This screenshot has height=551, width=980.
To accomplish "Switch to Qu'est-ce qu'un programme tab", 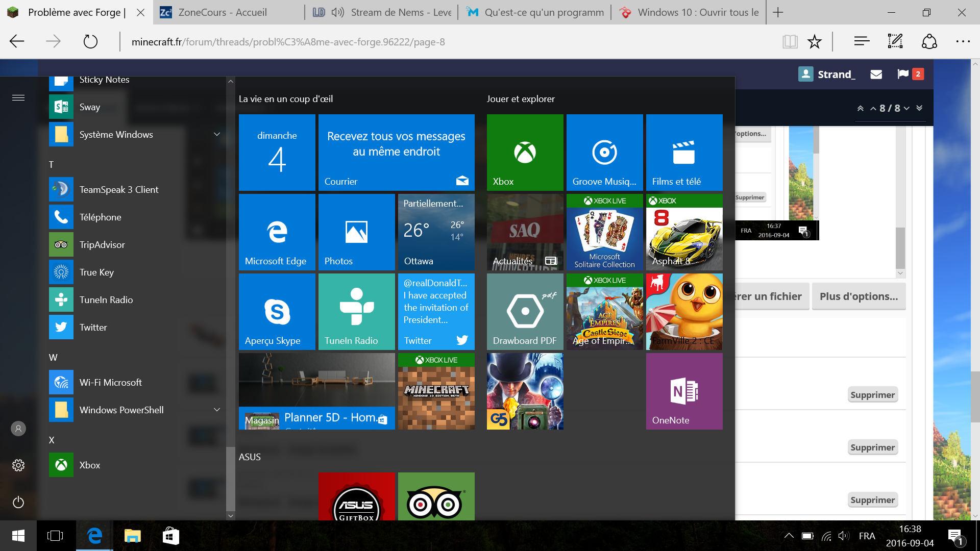I will click(x=535, y=12).
